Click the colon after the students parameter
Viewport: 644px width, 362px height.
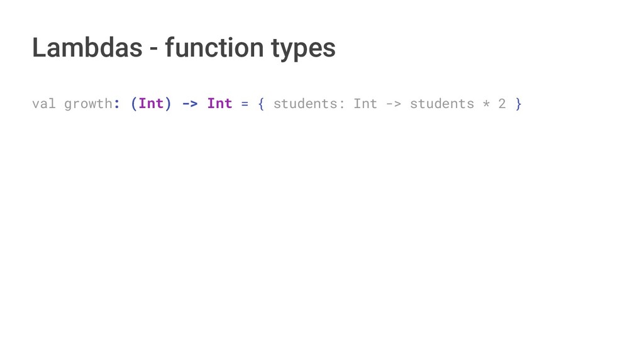click(341, 104)
